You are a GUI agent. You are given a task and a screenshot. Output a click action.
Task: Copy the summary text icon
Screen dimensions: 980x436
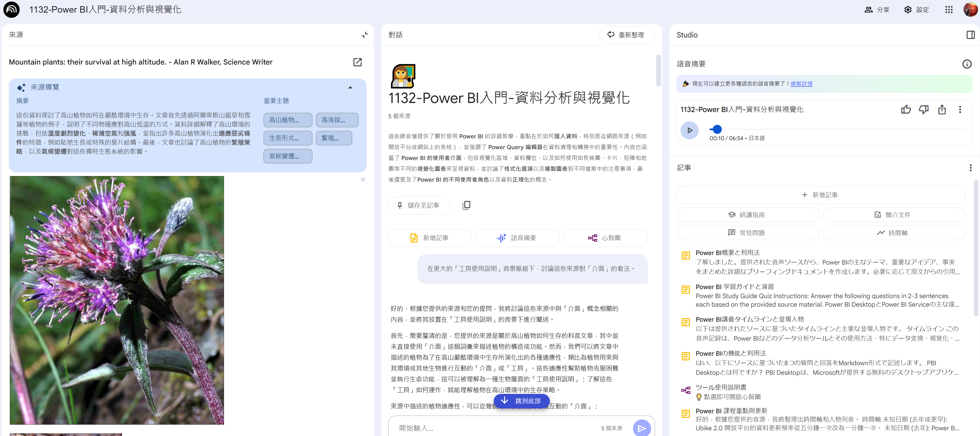(466, 205)
